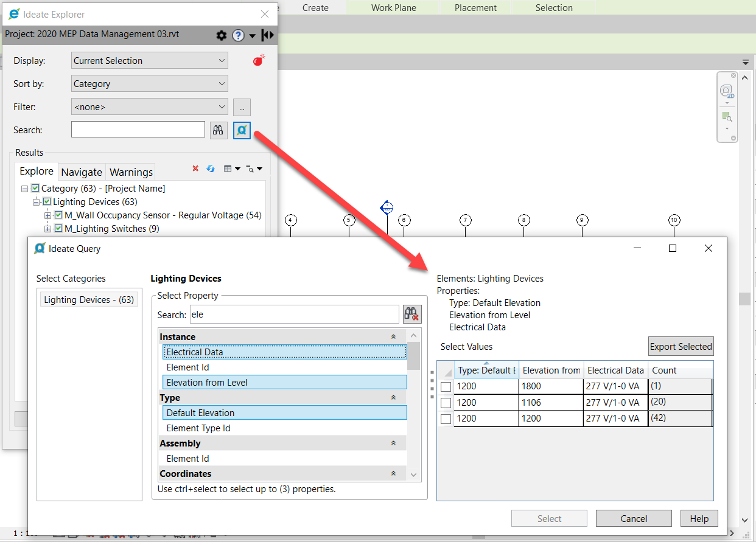Select Lighting Devices - (63) category in Query
The height and width of the screenshot is (542, 756).
pyautogui.click(x=89, y=299)
